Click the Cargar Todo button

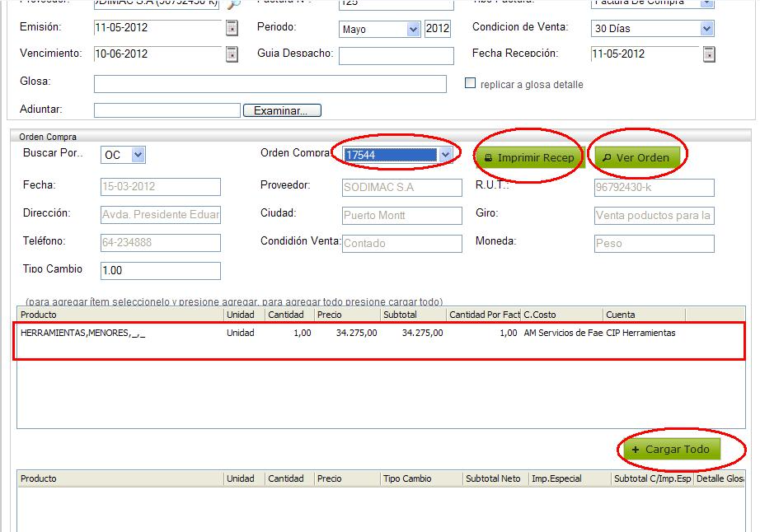672,449
